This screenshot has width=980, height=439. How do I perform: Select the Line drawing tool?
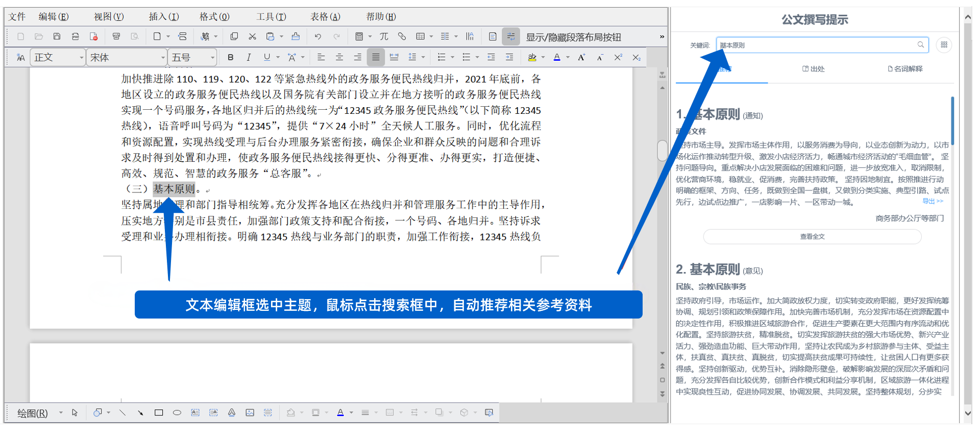122,412
